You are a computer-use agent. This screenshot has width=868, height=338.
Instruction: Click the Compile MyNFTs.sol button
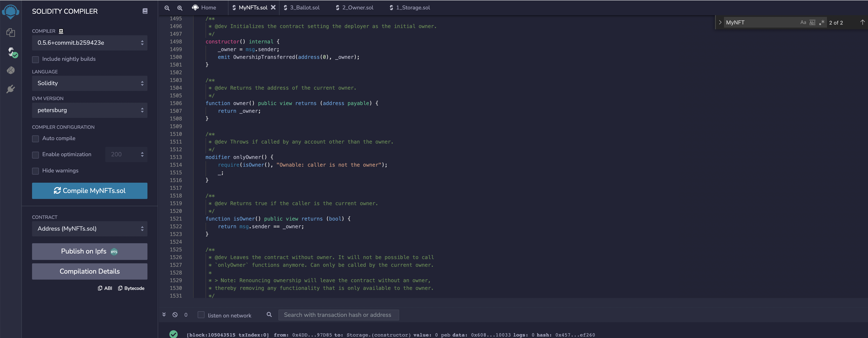click(x=90, y=191)
